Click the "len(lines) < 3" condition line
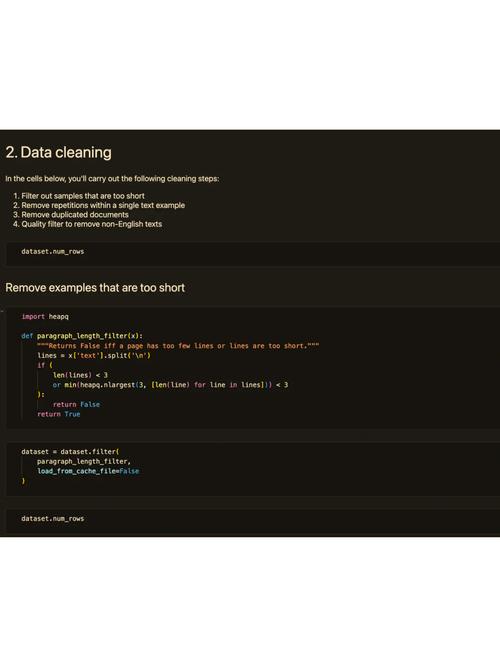Image resolution: width=500 pixels, height=653 pixels. pos(80,375)
